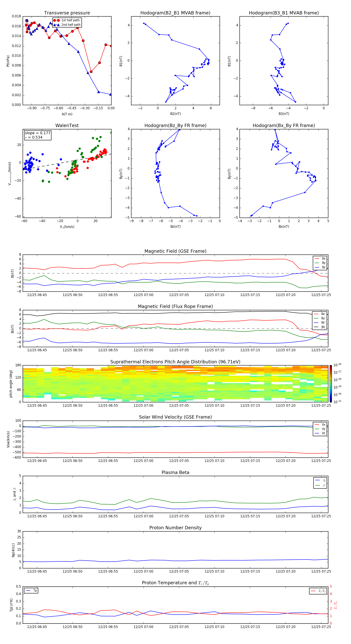Click the 'Solar Wind Velocity (GSE Frame)' title

coord(175,417)
